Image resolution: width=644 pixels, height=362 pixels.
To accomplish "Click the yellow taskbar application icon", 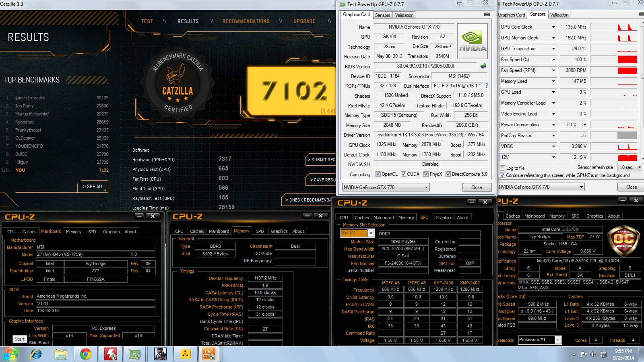I will (x=185, y=354).
